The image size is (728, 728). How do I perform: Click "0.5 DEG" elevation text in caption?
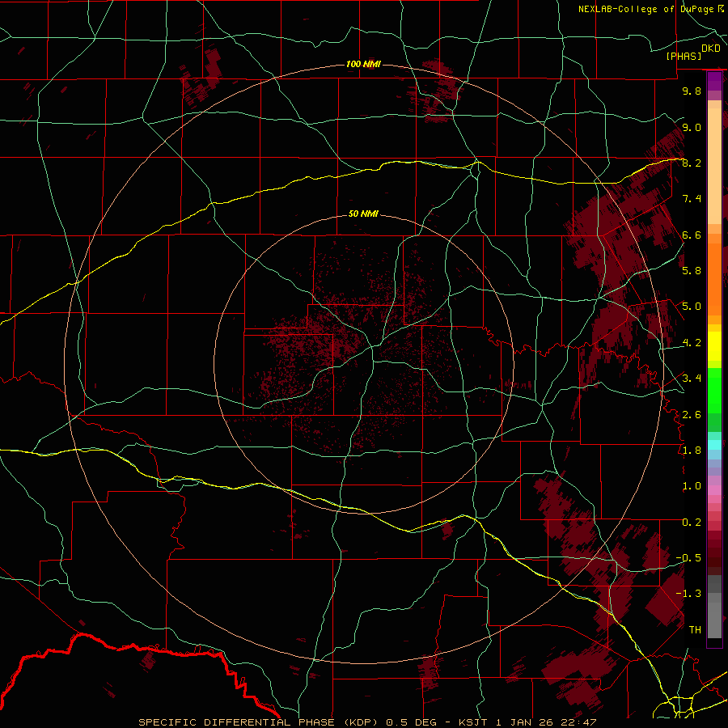pos(412,722)
